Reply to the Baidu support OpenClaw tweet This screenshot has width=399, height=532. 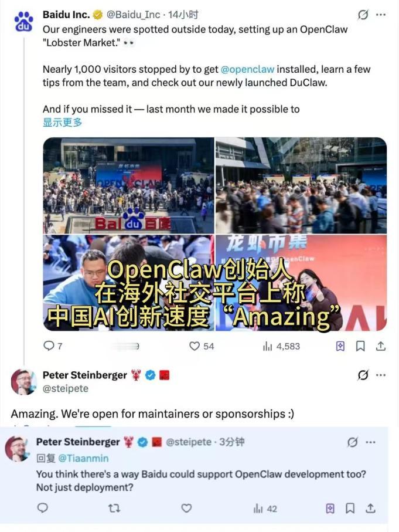pyautogui.click(x=42, y=508)
